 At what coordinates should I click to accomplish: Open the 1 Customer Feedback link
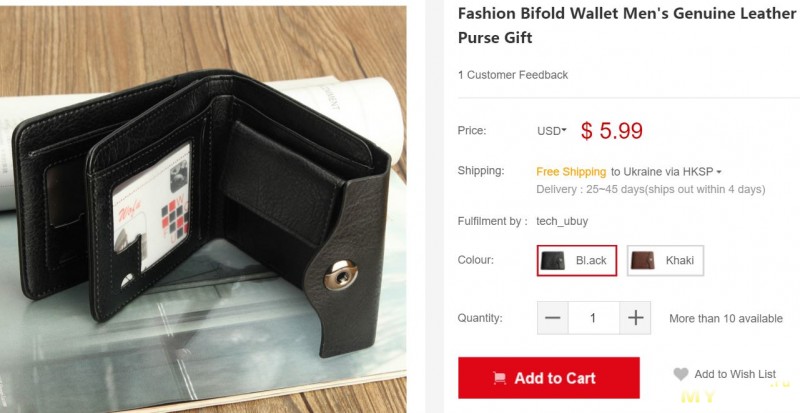pos(513,75)
